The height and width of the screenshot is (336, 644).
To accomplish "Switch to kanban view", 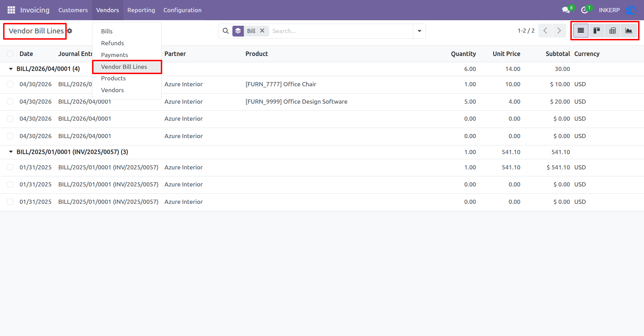I will pyautogui.click(x=596, y=31).
